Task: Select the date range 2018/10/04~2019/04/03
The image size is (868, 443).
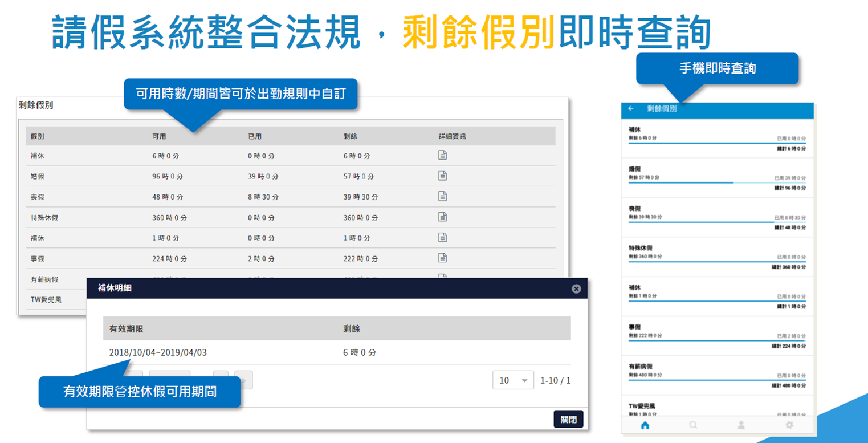Action: tap(158, 352)
